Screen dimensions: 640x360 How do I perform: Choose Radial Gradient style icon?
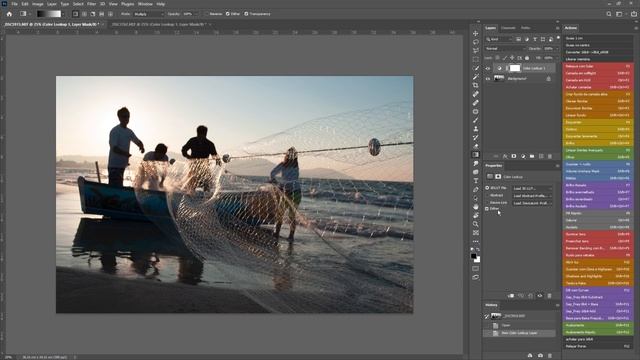click(84, 14)
